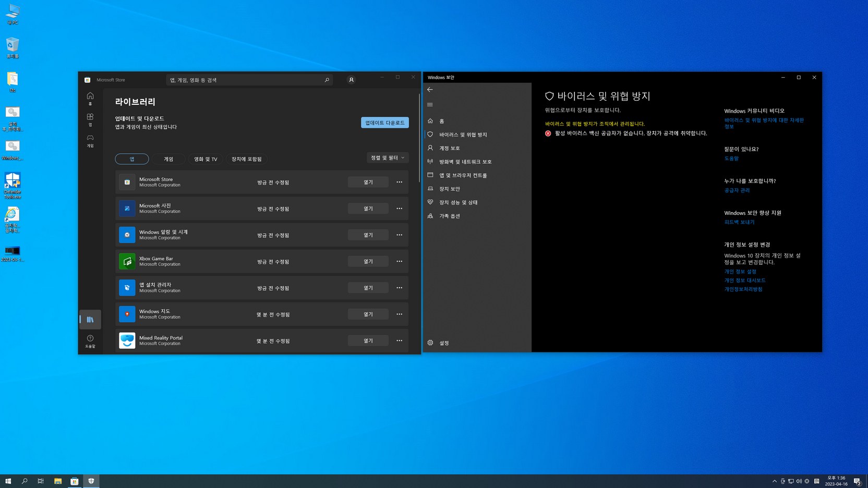Open 장치 보안 navigation item
The image size is (868, 488).
coord(477,189)
